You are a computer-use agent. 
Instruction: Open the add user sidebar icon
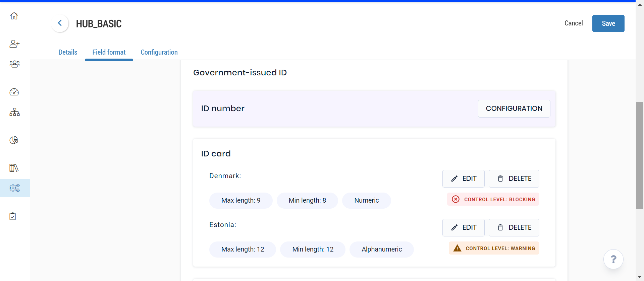coord(14,44)
